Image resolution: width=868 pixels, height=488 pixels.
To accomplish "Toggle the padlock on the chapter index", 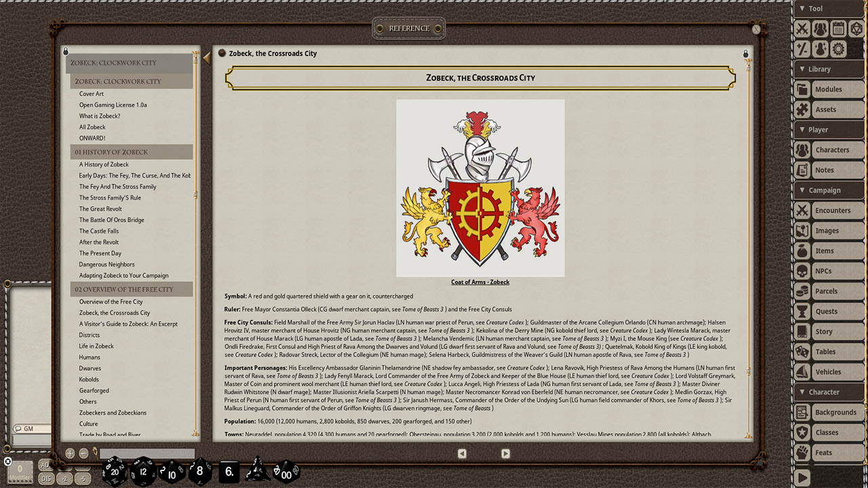I will coord(65,51).
